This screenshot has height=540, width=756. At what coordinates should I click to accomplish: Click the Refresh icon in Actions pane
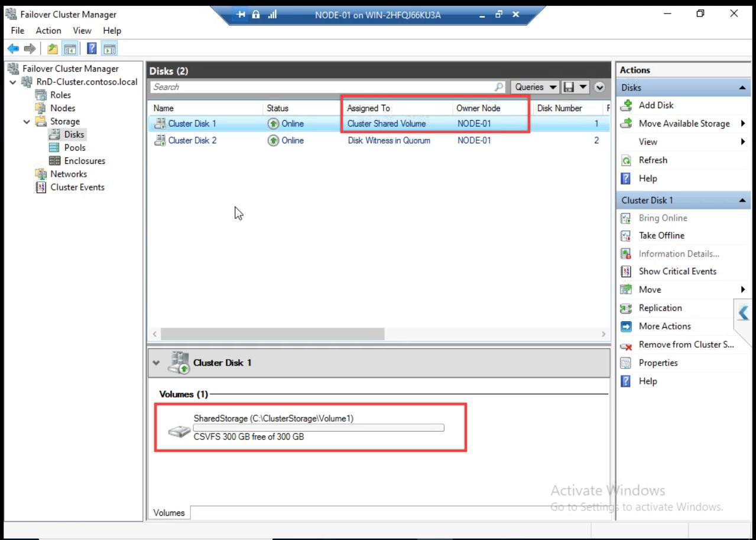tap(626, 160)
